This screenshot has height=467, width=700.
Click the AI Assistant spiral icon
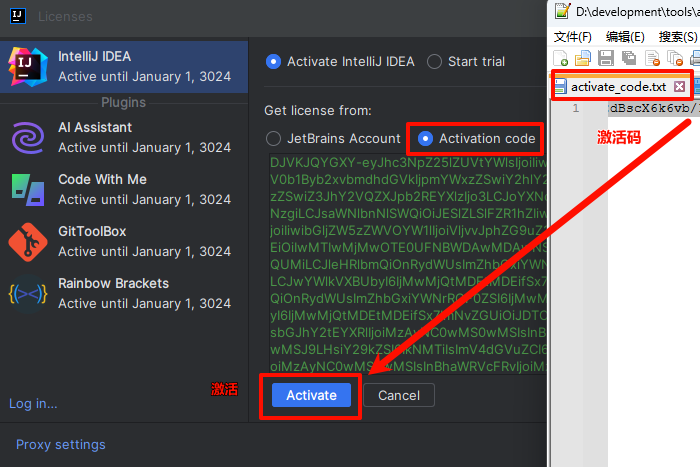point(27,137)
